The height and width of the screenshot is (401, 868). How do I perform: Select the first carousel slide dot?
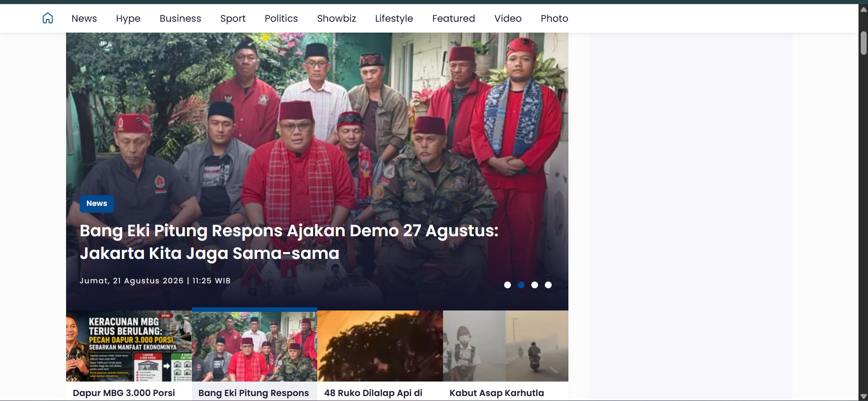pos(507,285)
